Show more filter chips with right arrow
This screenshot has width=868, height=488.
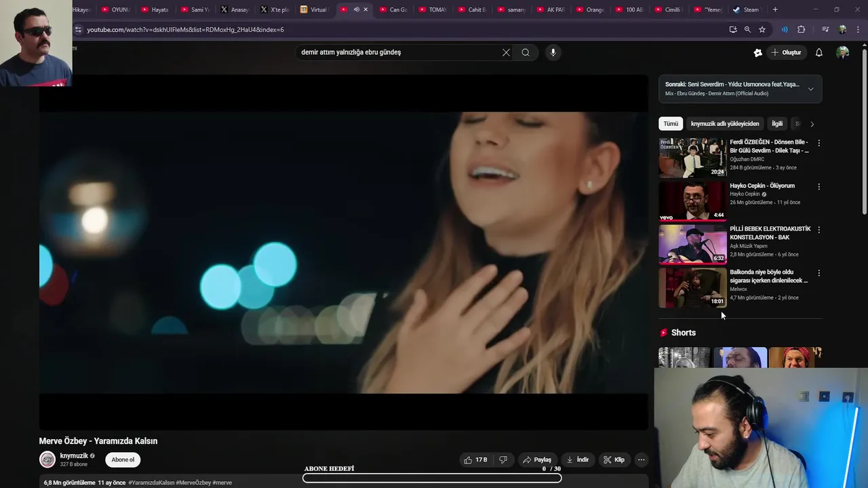(x=812, y=124)
